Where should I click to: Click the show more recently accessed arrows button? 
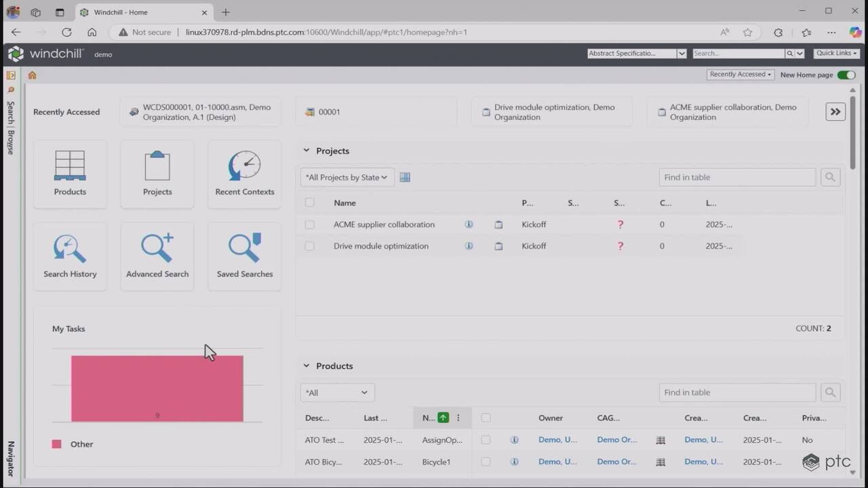pyautogui.click(x=835, y=112)
